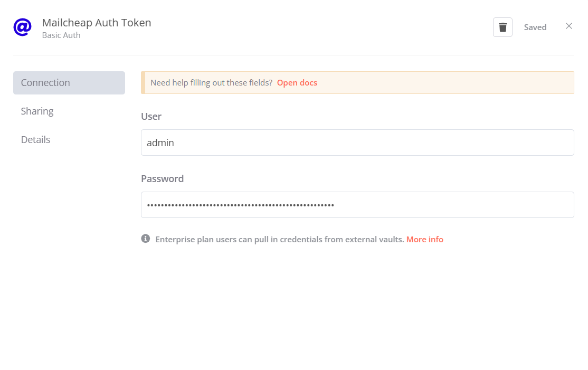Click the Basic Auth subtitle text
The image size is (588, 370).
click(x=61, y=35)
